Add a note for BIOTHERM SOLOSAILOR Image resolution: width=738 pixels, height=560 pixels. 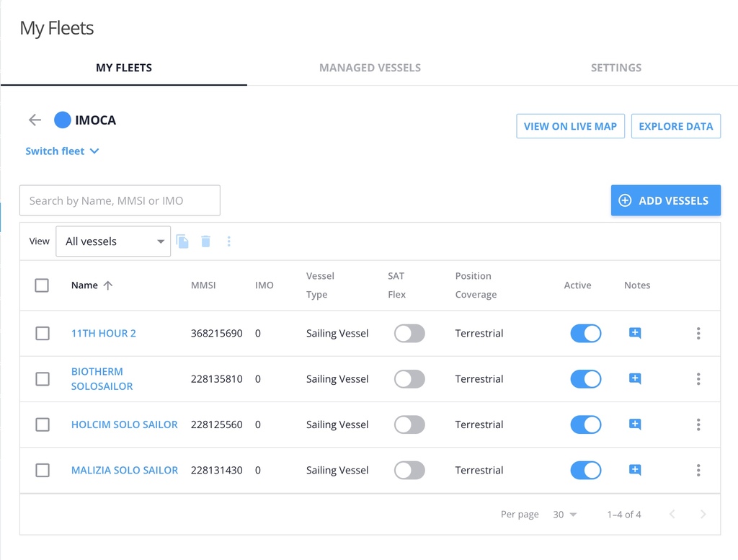coord(635,379)
